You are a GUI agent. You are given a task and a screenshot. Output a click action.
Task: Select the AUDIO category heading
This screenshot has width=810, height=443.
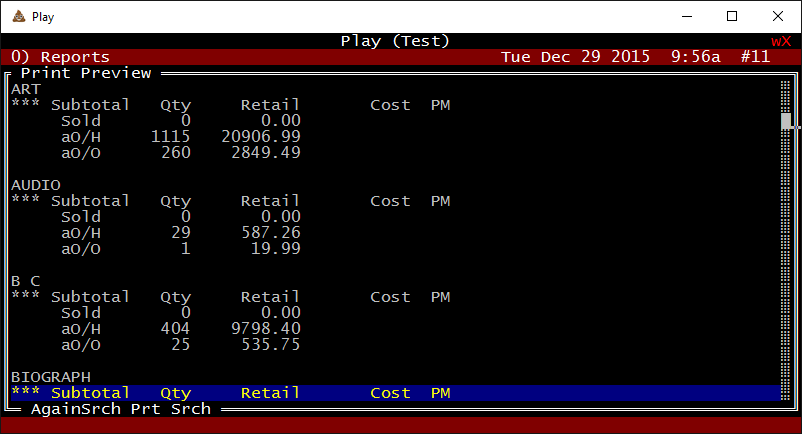coord(36,185)
